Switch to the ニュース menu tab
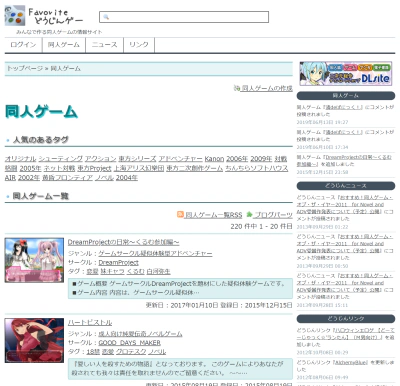 (x=105, y=45)
